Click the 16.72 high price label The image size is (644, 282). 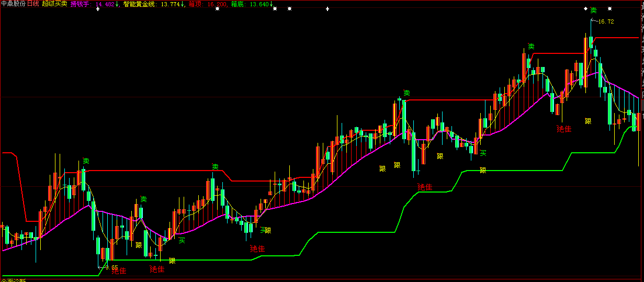(605, 21)
